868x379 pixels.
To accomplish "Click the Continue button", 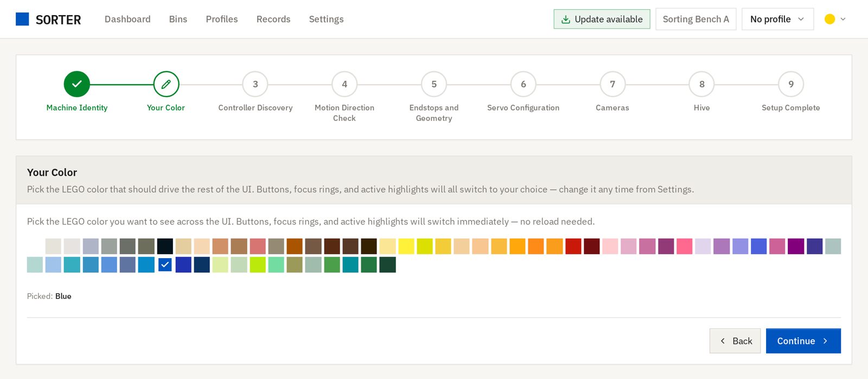I will 803,341.
